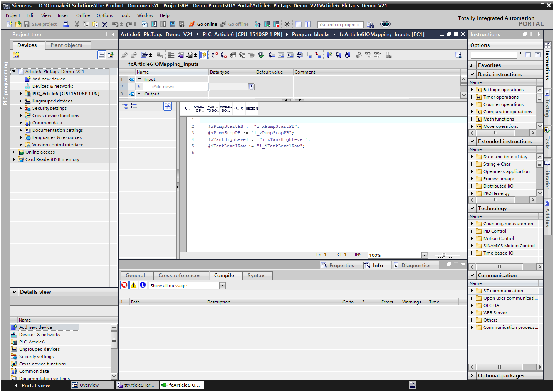Collapse the Basic instructions section
This screenshot has width=554, height=392.
click(x=472, y=74)
